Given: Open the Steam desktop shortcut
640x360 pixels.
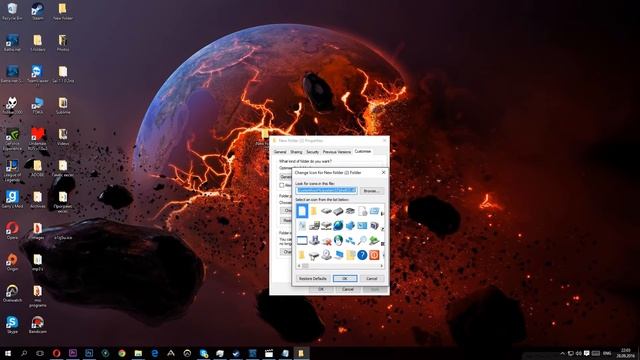Looking at the screenshot, I should (38, 11).
